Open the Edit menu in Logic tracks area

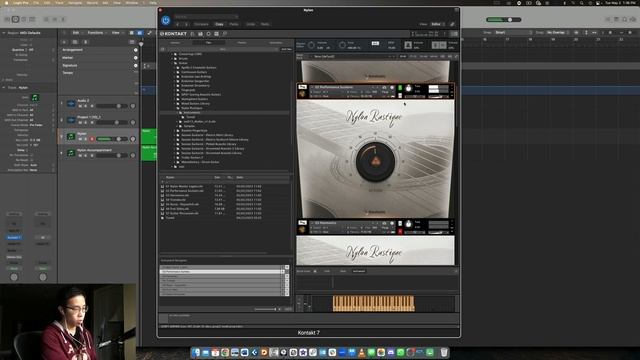[x=76, y=33]
